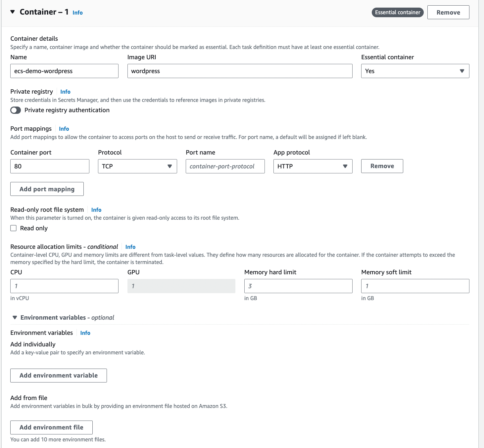The height and width of the screenshot is (448, 484).
Task: Open the App protocol HTTP dropdown
Action: (x=313, y=166)
